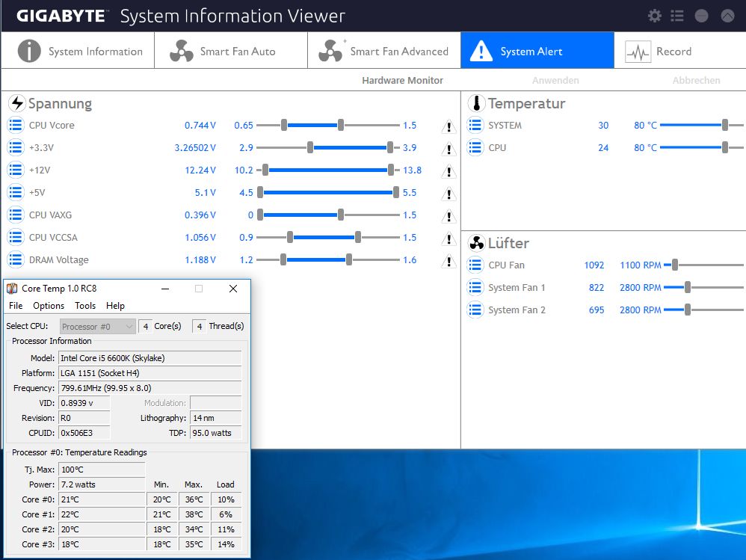Open the CPU Fan list icon
The height and width of the screenshot is (560, 746).
[475, 265]
